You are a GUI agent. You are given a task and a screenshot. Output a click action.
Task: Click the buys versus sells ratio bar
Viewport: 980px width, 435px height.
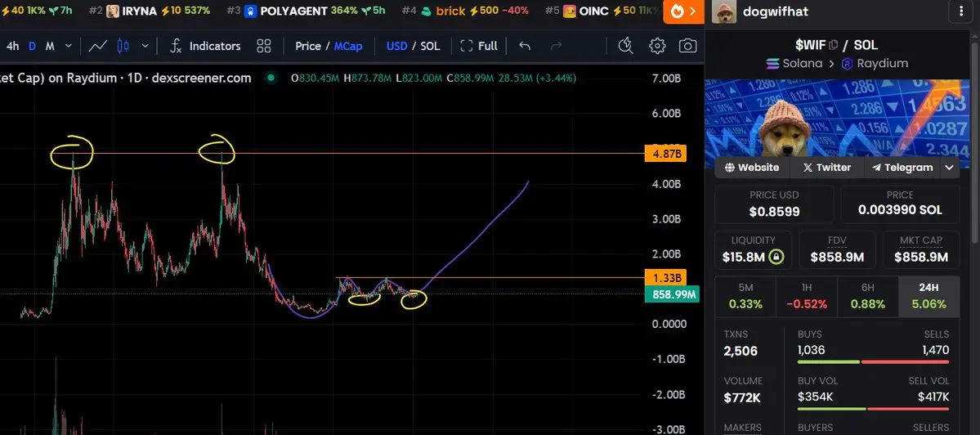click(x=874, y=362)
